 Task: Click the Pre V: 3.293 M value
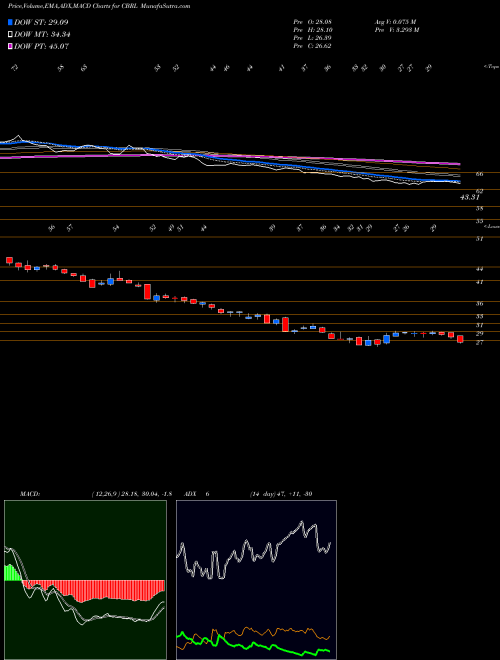398,30
